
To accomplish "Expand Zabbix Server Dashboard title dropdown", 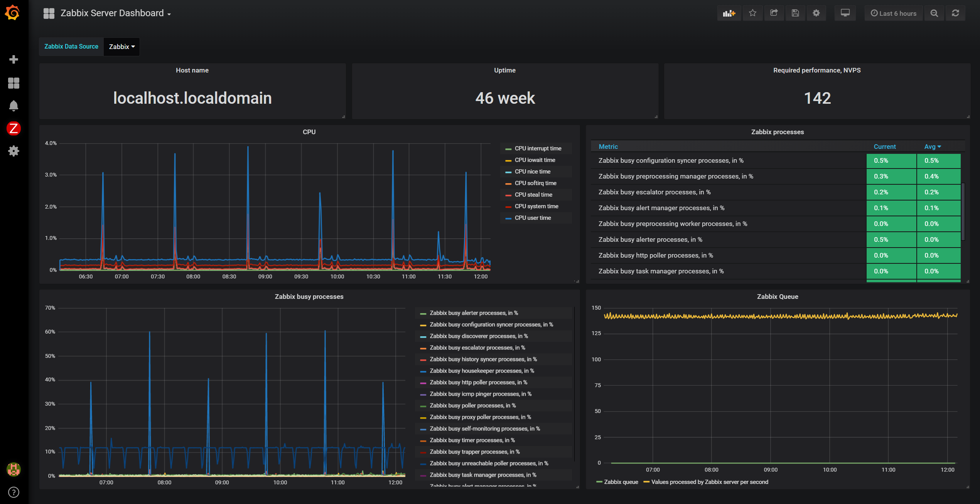I will coord(115,13).
